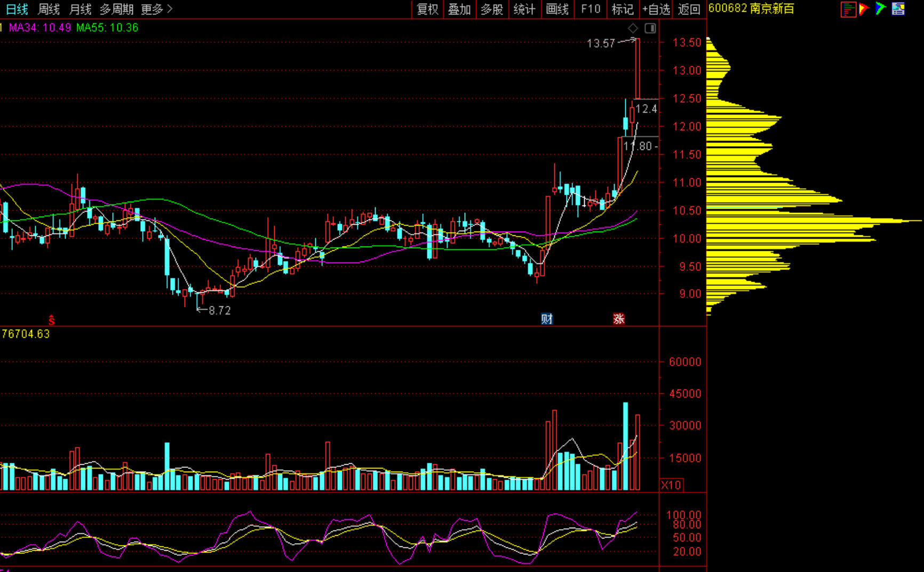Viewport: 924px width, 572px height.
Task: Click the MA55: 10.36 indicator label
Action: [x=107, y=28]
